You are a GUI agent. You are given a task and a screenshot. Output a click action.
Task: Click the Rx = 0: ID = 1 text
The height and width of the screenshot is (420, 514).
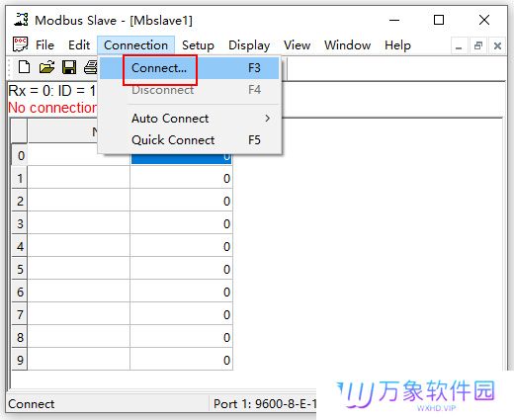(51, 91)
